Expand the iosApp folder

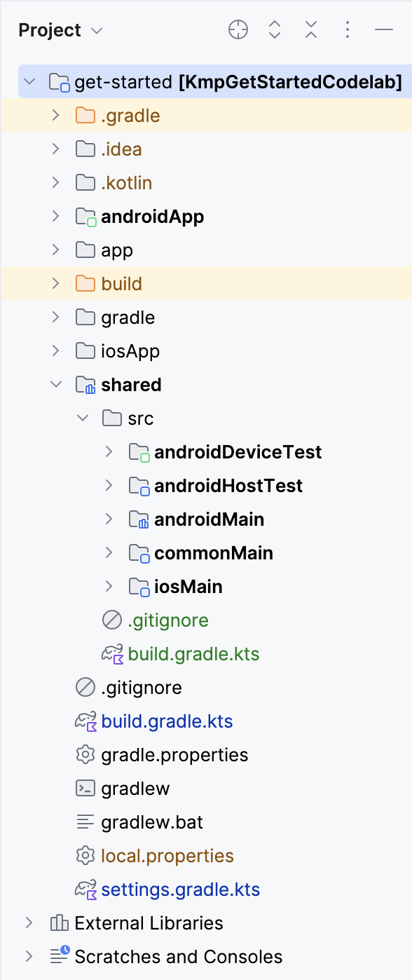point(55,351)
